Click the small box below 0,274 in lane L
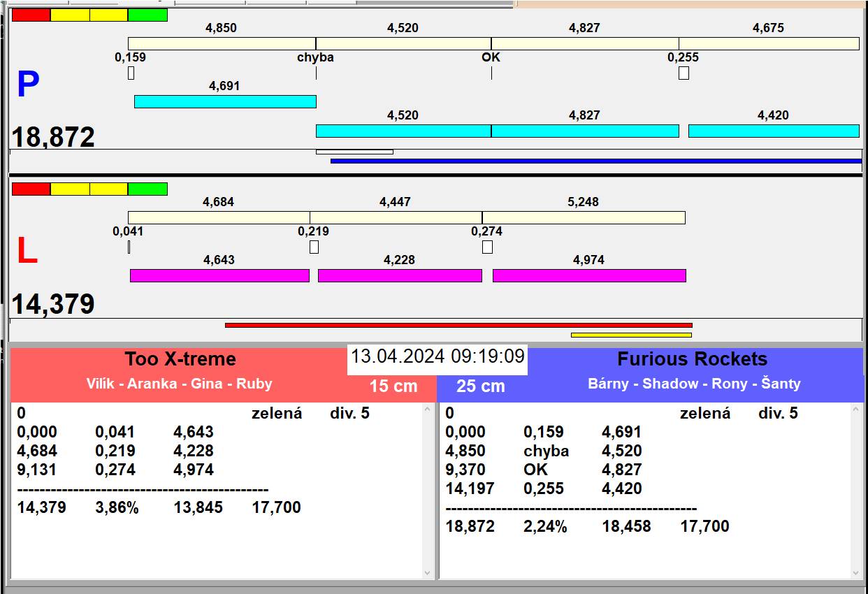 [x=487, y=247]
